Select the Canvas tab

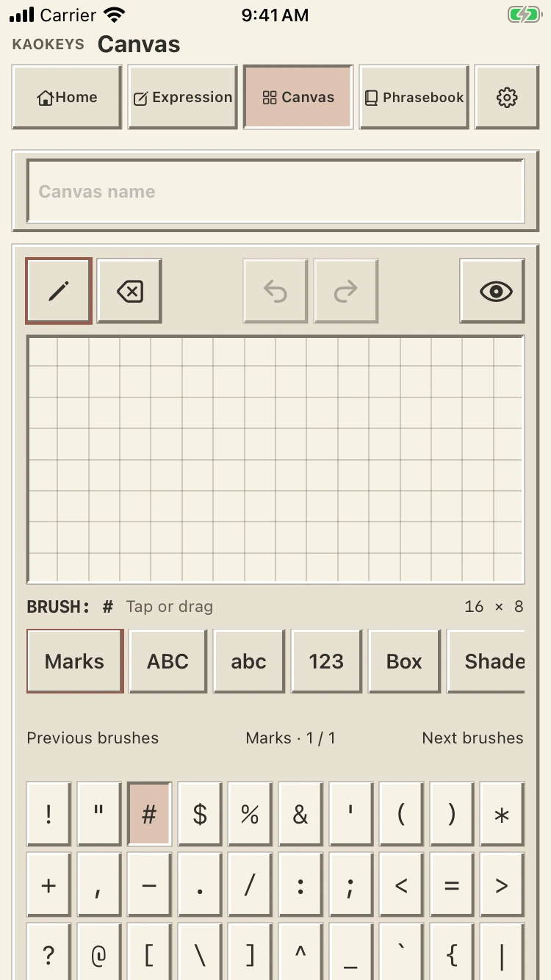coord(298,97)
